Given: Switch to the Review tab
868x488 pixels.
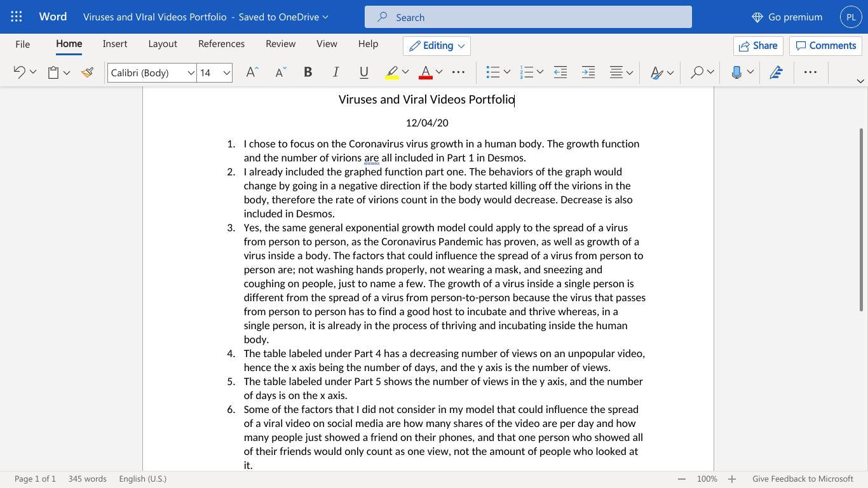Looking at the screenshot, I should tap(280, 44).
